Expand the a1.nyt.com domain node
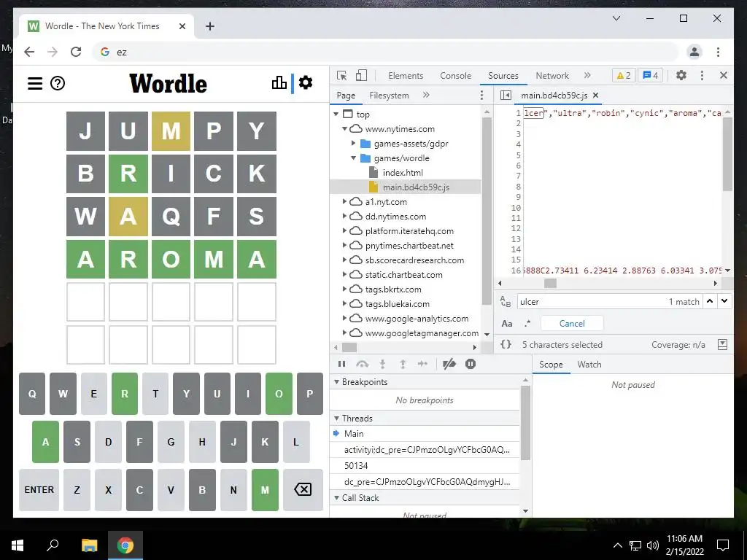747x560 pixels. (345, 201)
